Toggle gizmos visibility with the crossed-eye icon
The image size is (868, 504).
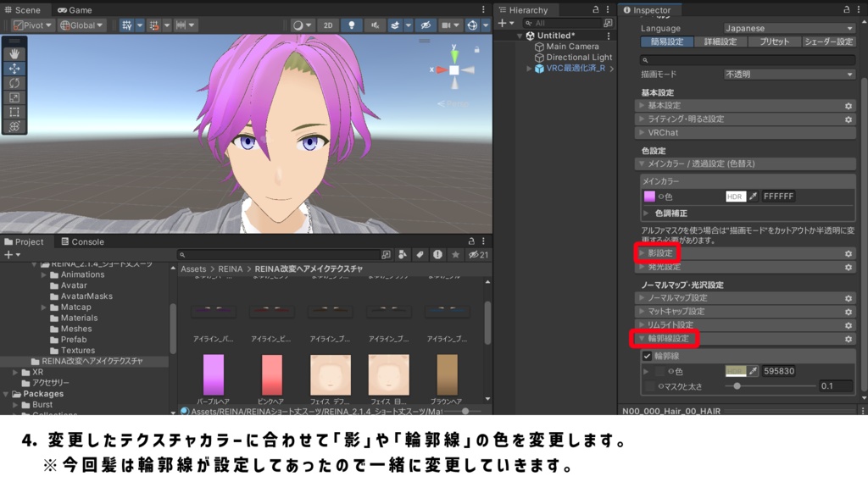point(427,25)
